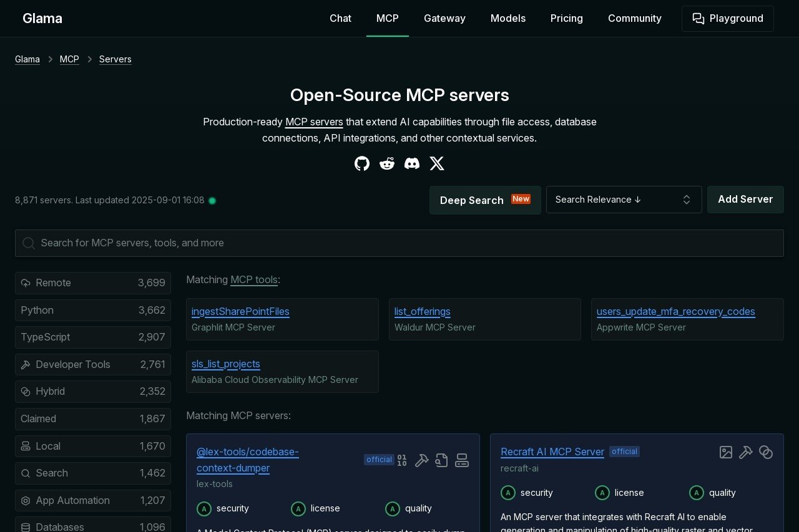Toggle the Search category filter

click(x=93, y=473)
